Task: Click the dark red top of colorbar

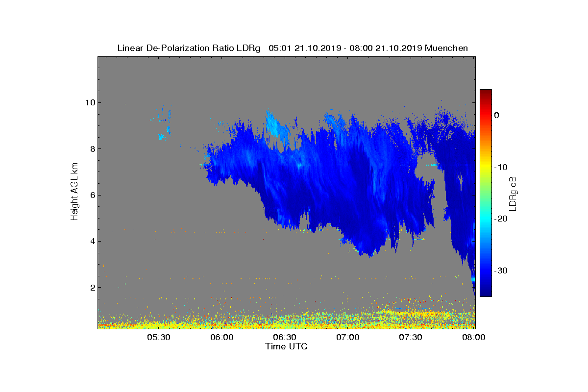Action: click(x=486, y=92)
